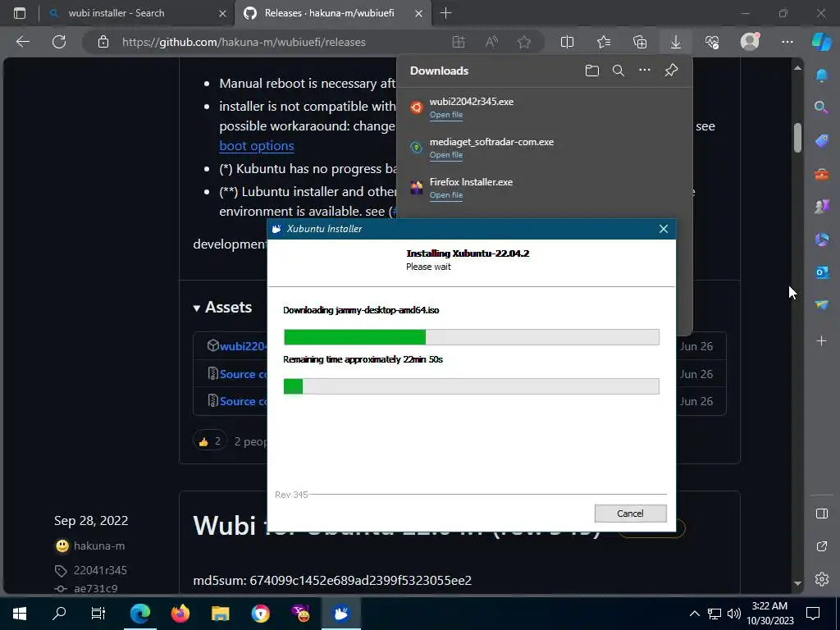Screen dimensions: 840x630
Task: Open Firefox from the taskbar
Action: coord(180,613)
